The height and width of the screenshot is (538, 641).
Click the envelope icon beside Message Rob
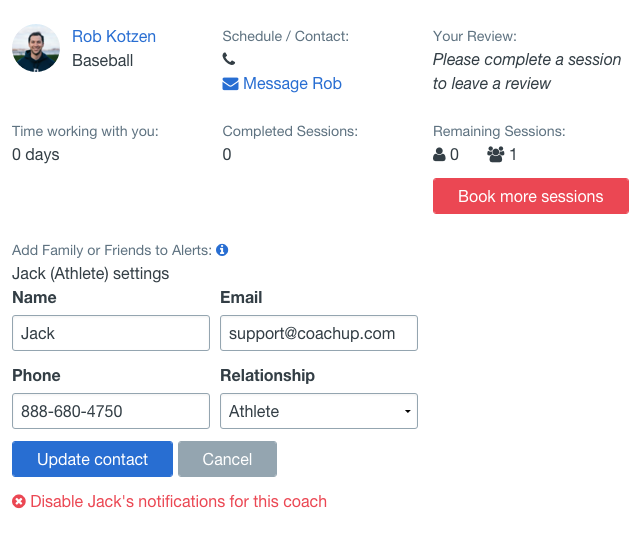pos(230,84)
